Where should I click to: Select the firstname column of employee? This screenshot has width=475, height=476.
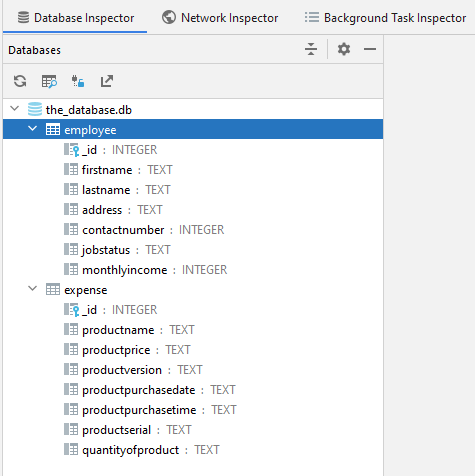point(118,170)
